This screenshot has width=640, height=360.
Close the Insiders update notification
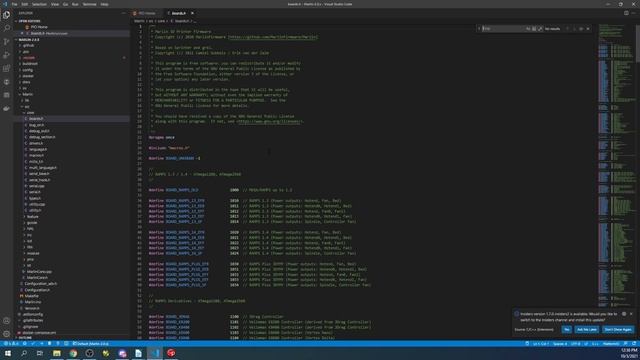631,314
